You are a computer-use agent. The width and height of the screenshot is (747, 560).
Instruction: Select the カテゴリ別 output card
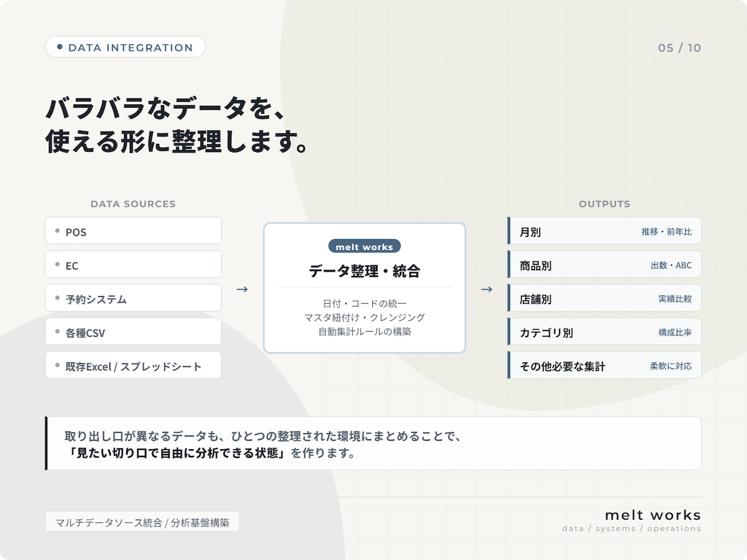point(604,332)
